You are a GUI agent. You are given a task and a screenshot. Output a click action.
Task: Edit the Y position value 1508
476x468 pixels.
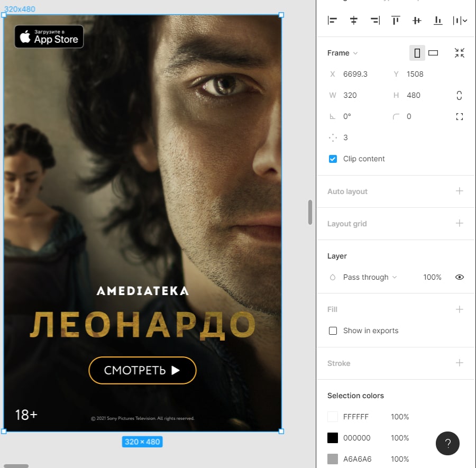[415, 74]
